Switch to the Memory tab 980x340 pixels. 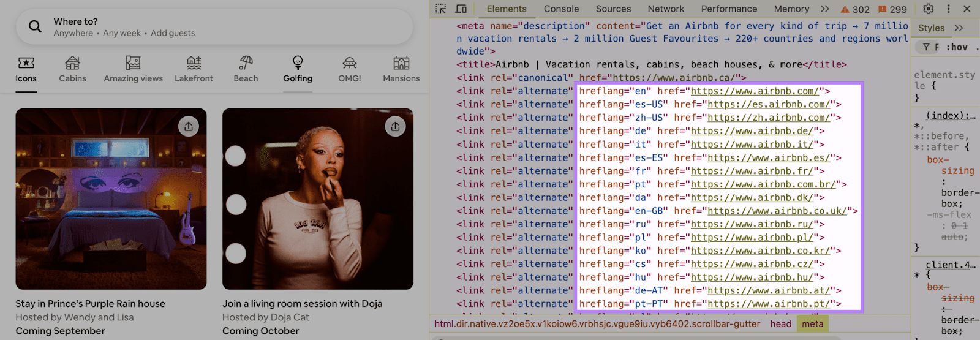pyautogui.click(x=791, y=9)
